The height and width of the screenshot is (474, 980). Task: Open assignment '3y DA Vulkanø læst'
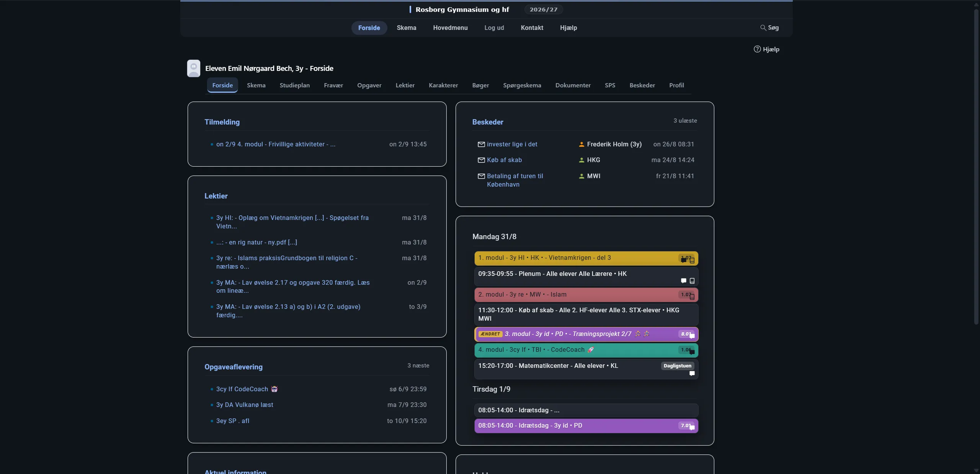[245, 405]
